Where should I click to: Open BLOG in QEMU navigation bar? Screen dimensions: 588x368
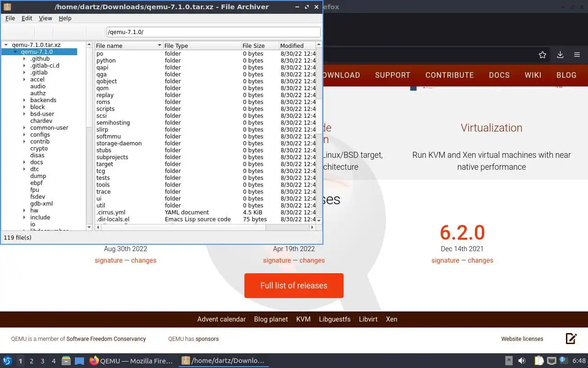point(566,75)
